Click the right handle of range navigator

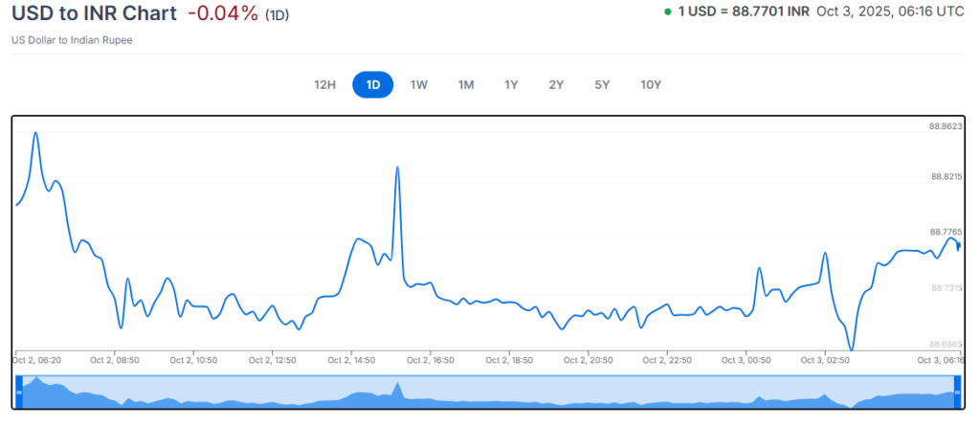(957, 392)
